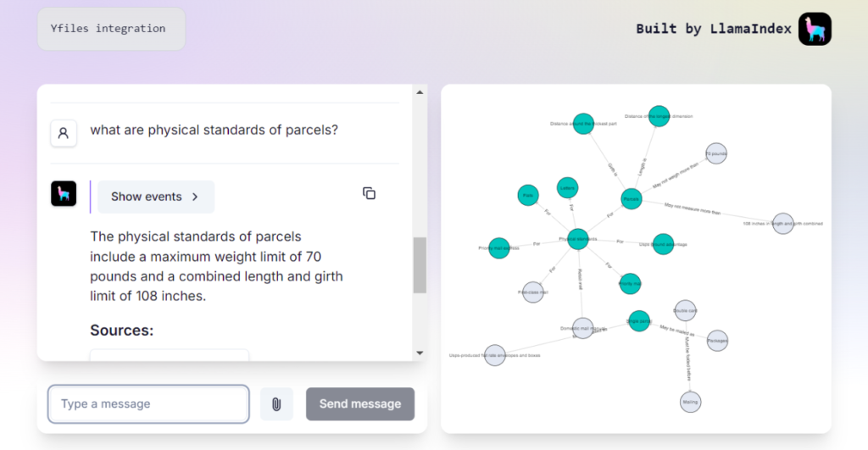Click the paperclip attach file icon
Screen dimensions: 868x450
276,404
